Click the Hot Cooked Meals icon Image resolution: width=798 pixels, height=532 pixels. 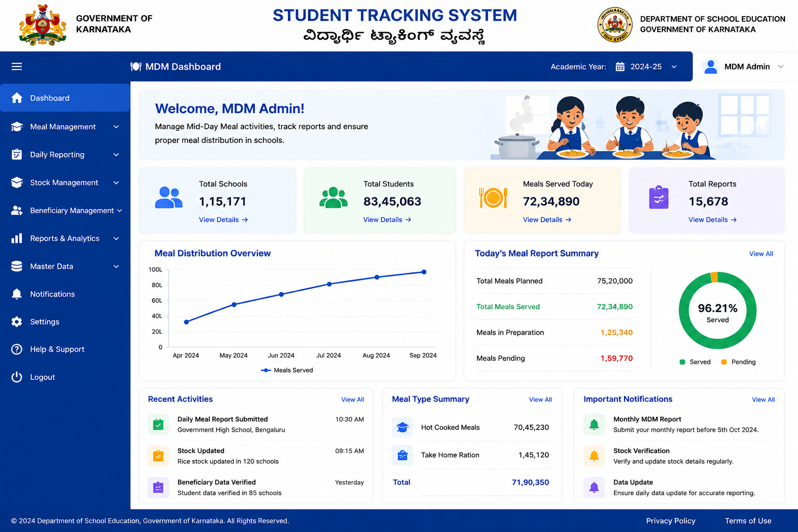click(x=403, y=428)
